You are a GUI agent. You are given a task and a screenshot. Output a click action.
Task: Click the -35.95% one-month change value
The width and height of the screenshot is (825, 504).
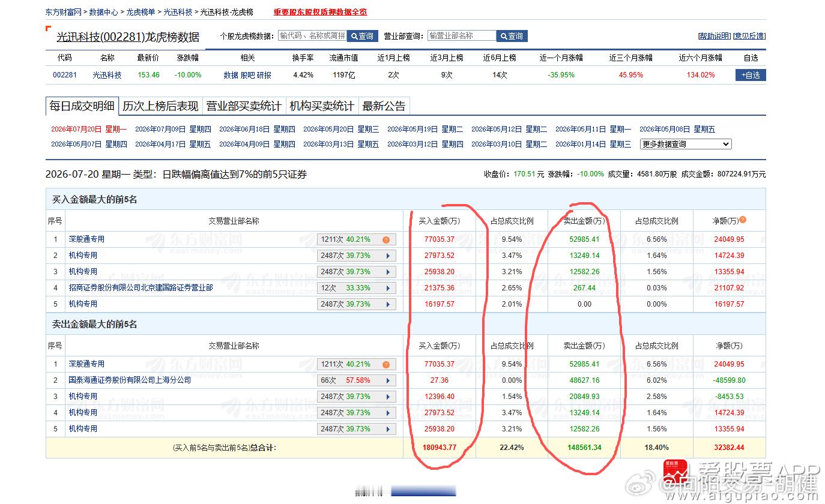click(561, 75)
